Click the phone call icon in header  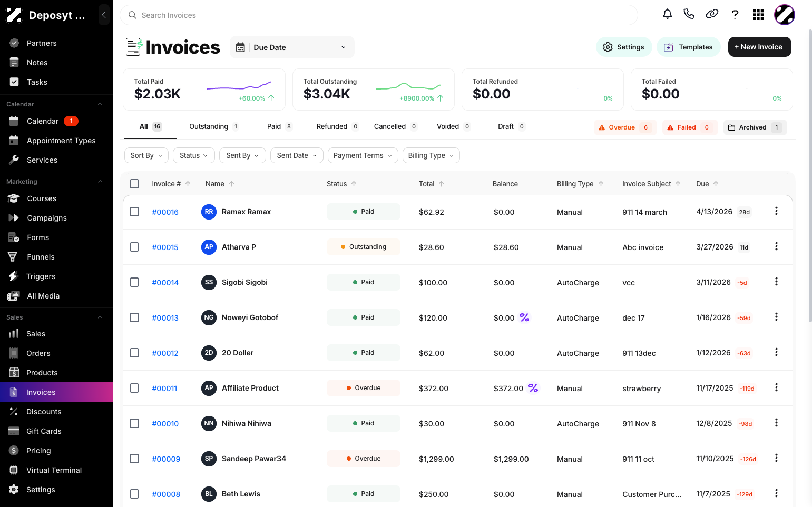689,14
